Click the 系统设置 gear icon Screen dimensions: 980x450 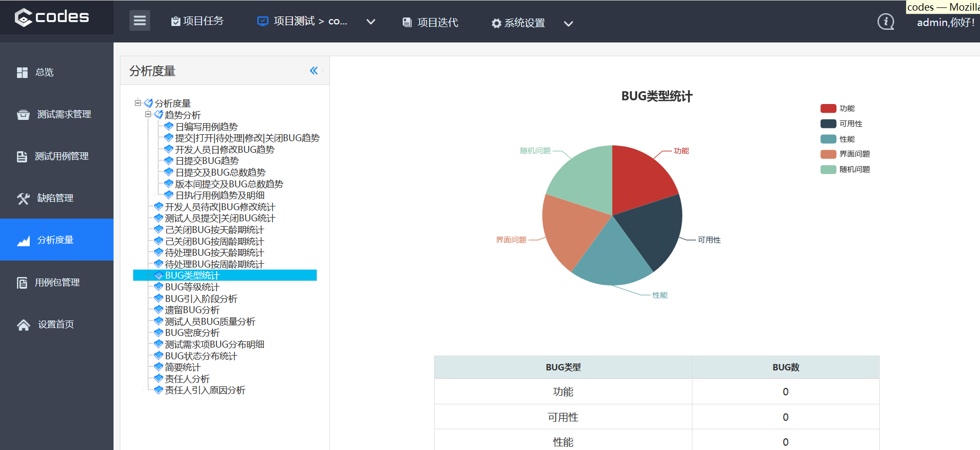pos(496,23)
